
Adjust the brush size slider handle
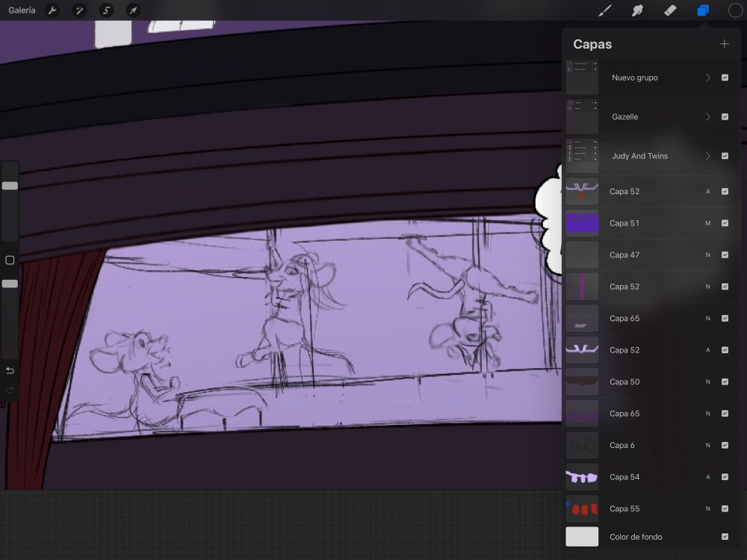coord(10,186)
